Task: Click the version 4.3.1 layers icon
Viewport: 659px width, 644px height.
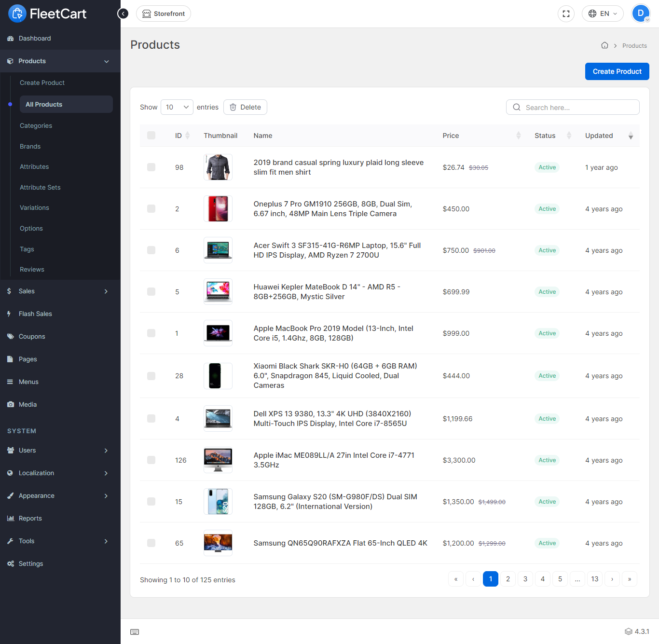Action: (x=628, y=631)
